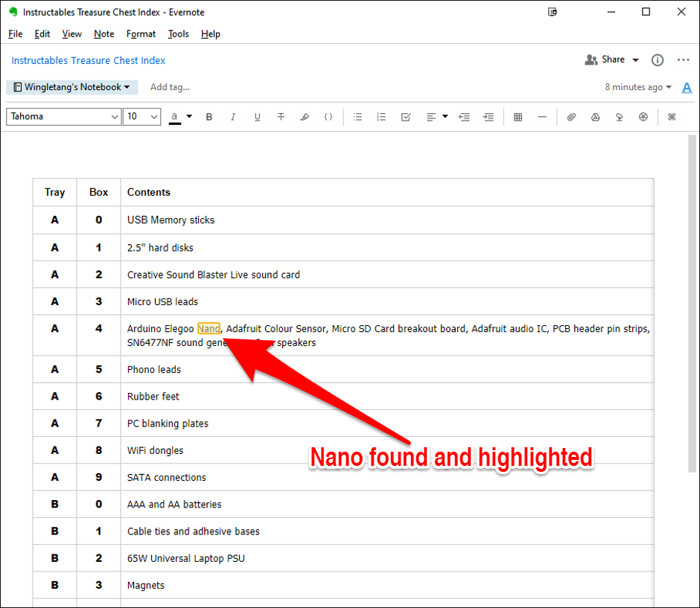Click the Share button
This screenshot has width=700, height=608.
click(605, 60)
